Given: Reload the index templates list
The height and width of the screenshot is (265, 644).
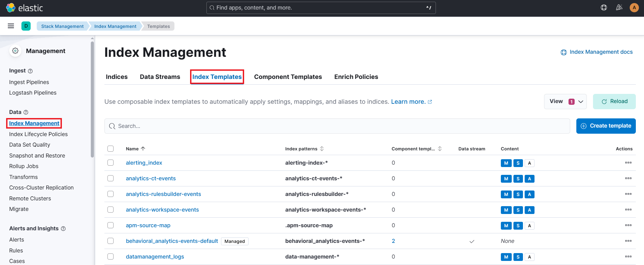Looking at the screenshot, I should pos(614,101).
